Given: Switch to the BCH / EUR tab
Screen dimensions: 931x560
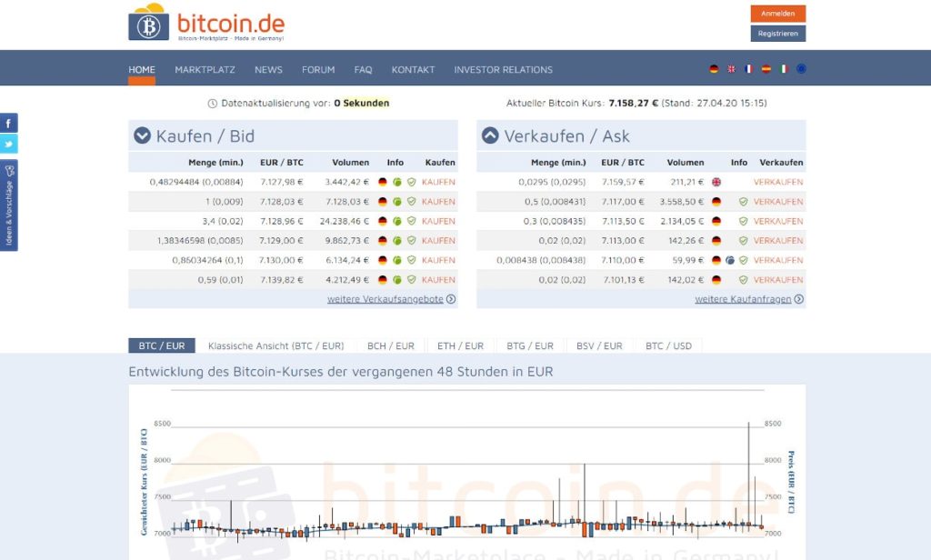Looking at the screenshot, I should pyautogui.click(x=391, y=345).
